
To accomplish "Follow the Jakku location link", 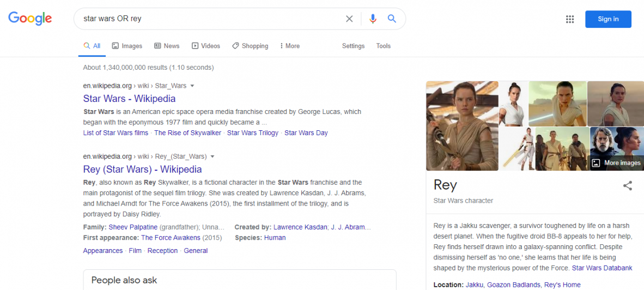I will click(475, 285).
